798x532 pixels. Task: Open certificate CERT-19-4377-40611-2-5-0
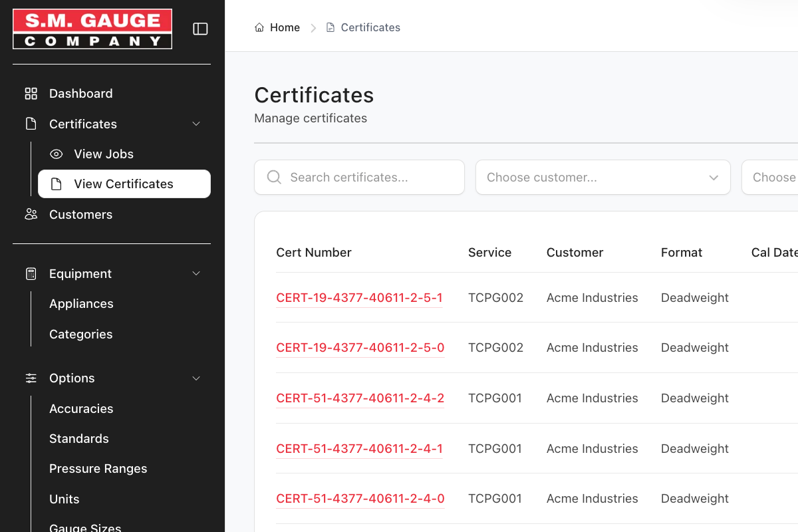tap(360, 348)
